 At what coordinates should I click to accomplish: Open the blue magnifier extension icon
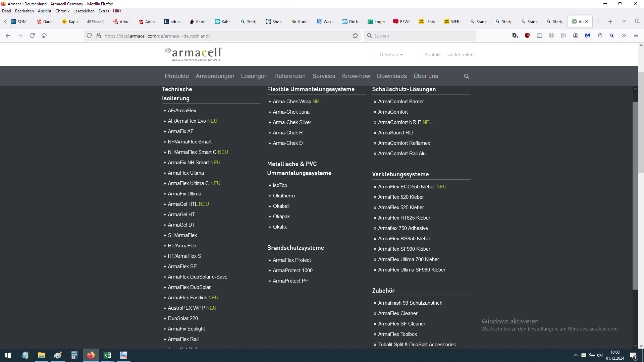click(x=612, y=36)
